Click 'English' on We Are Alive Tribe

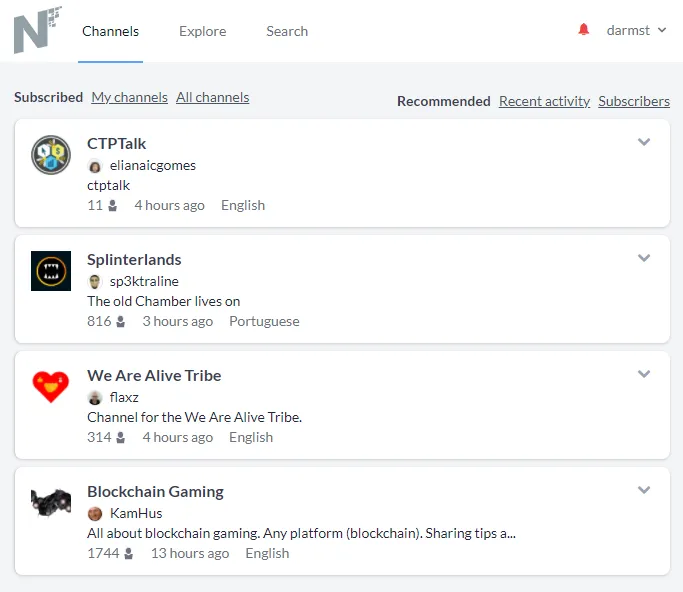251,437
